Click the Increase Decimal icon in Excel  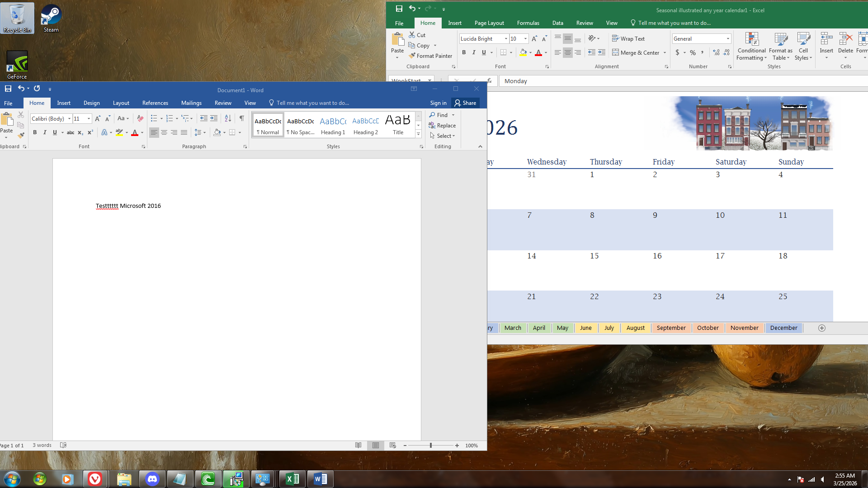coord(716,52)
